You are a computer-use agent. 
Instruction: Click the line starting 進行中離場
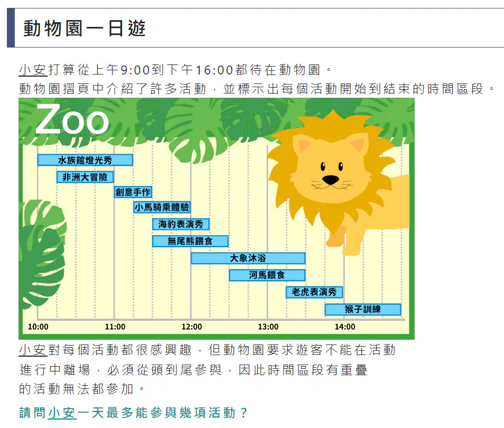[193, 370]
